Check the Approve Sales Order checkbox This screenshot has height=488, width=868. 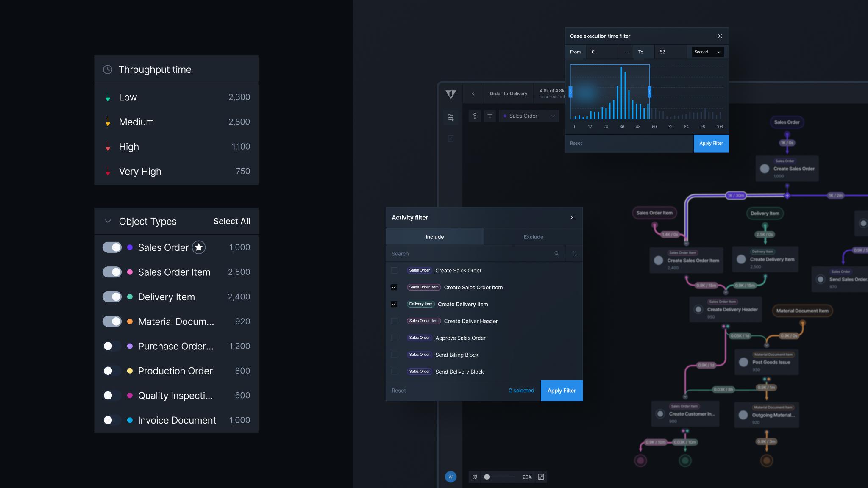click(394, 338)
